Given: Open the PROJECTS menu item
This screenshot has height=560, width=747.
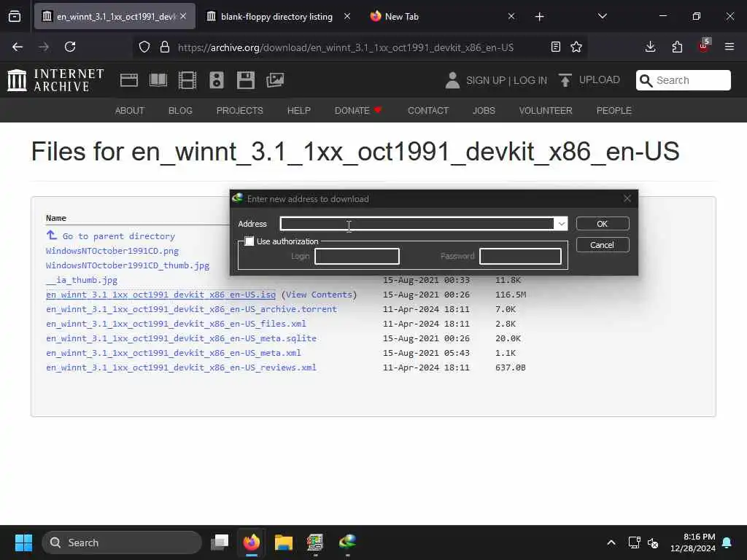Looking at the screenshot, I should click(239, 111).
